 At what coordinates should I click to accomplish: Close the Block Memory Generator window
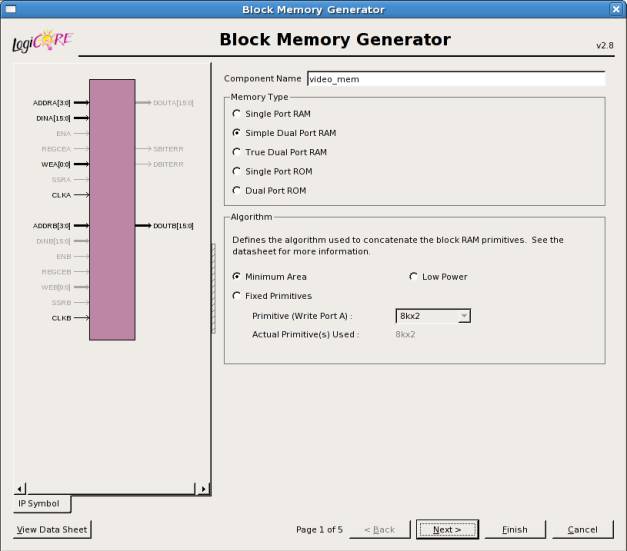(616, 9)
